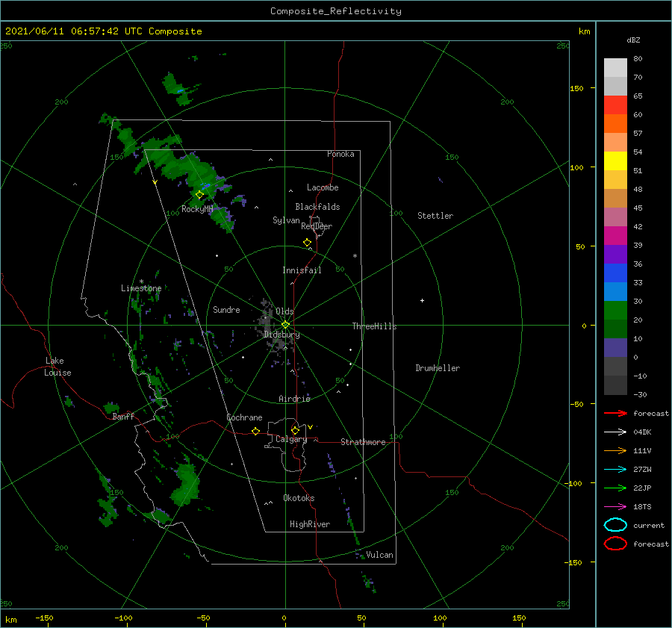
Task: Click the Sundre town label
Action: coord(226,309)
